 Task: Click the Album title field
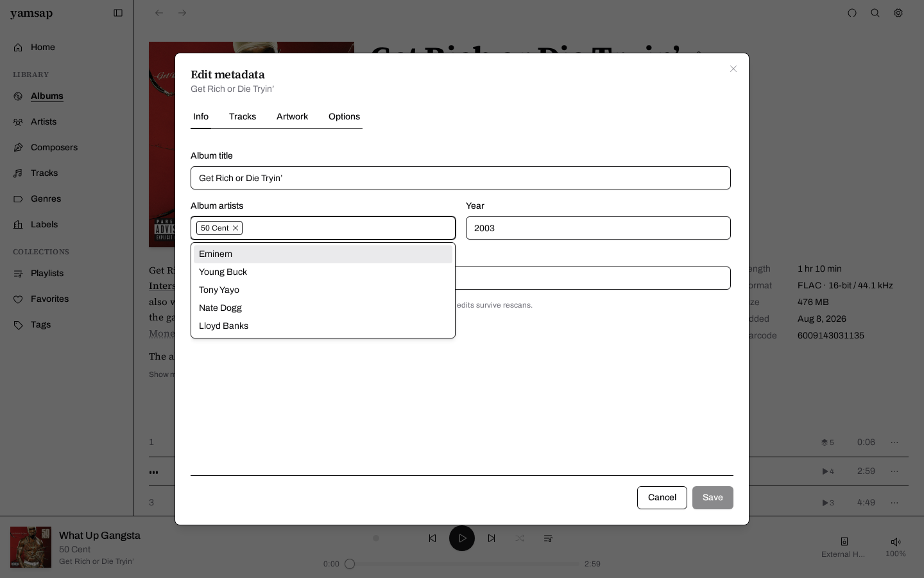point(461,178)
